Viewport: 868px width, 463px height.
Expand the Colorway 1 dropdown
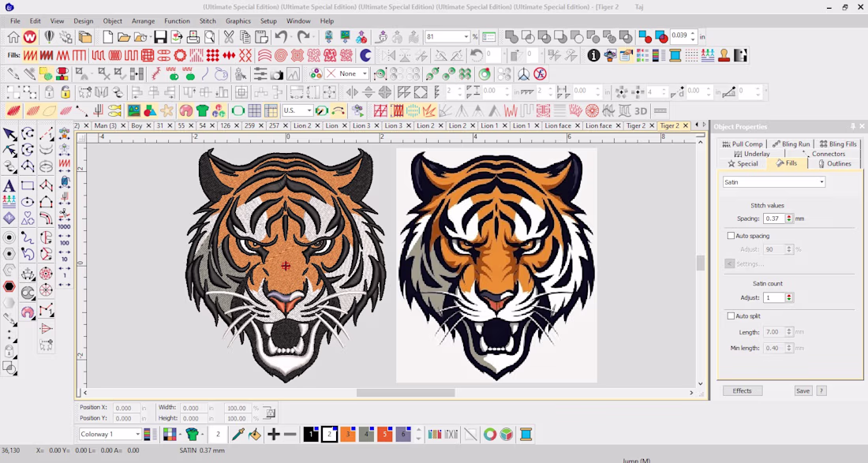pyautogui.click(x=110, y=435)
